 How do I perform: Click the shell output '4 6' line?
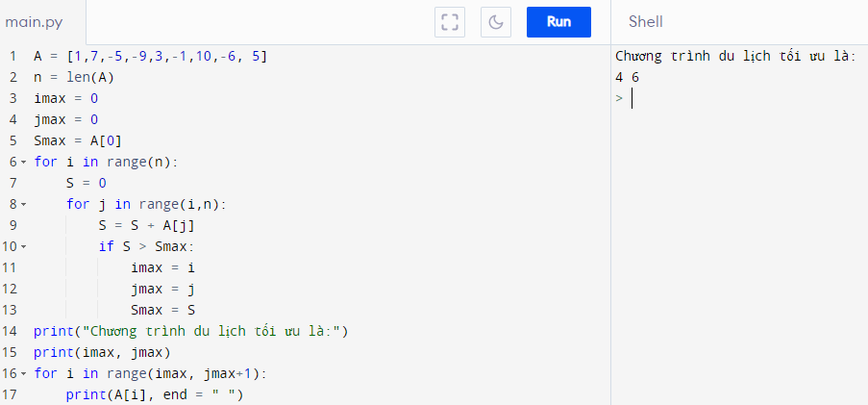(x=628, y=77)
